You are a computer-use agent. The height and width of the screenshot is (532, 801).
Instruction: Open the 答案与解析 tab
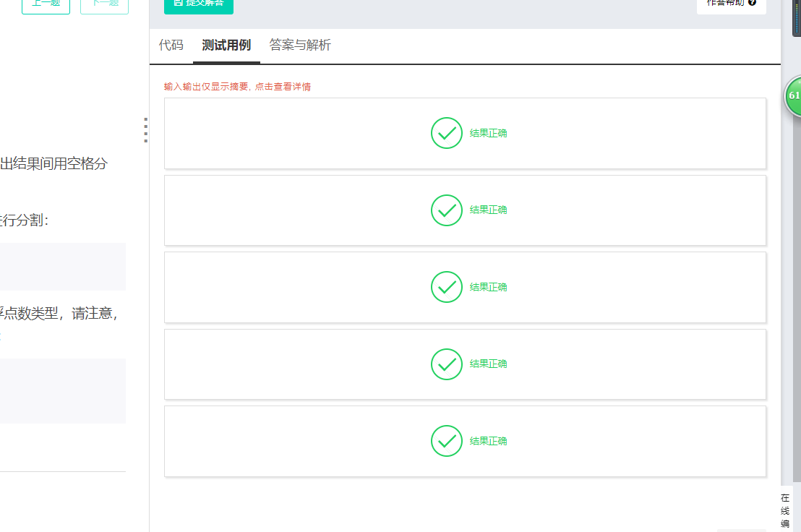click(300, 46)
